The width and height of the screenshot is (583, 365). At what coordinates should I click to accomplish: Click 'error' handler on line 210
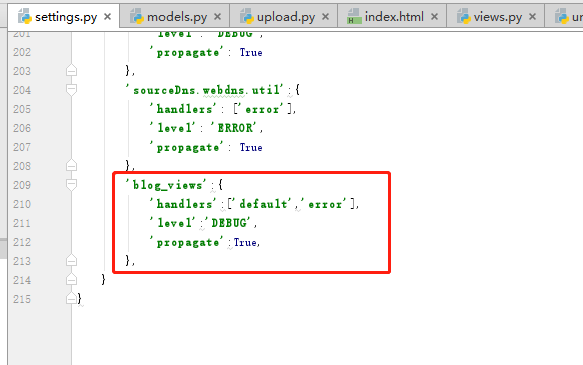click(324, 204)
